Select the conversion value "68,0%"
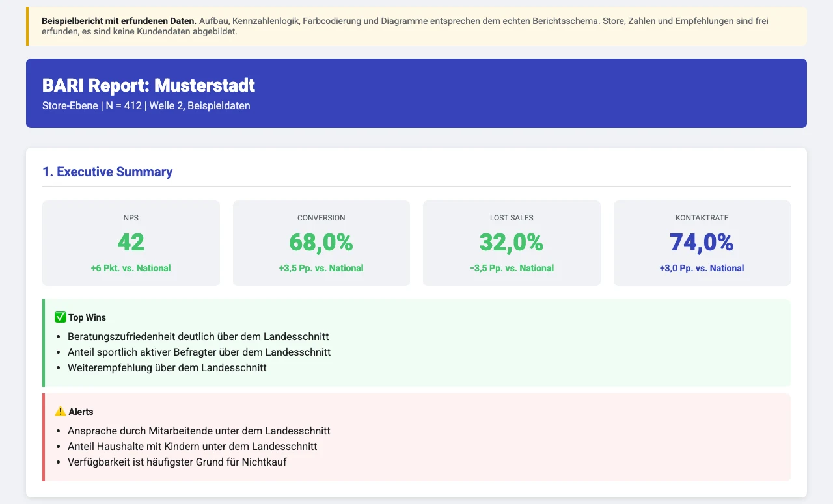The image size is (833, 504). [x=321, y=242]
